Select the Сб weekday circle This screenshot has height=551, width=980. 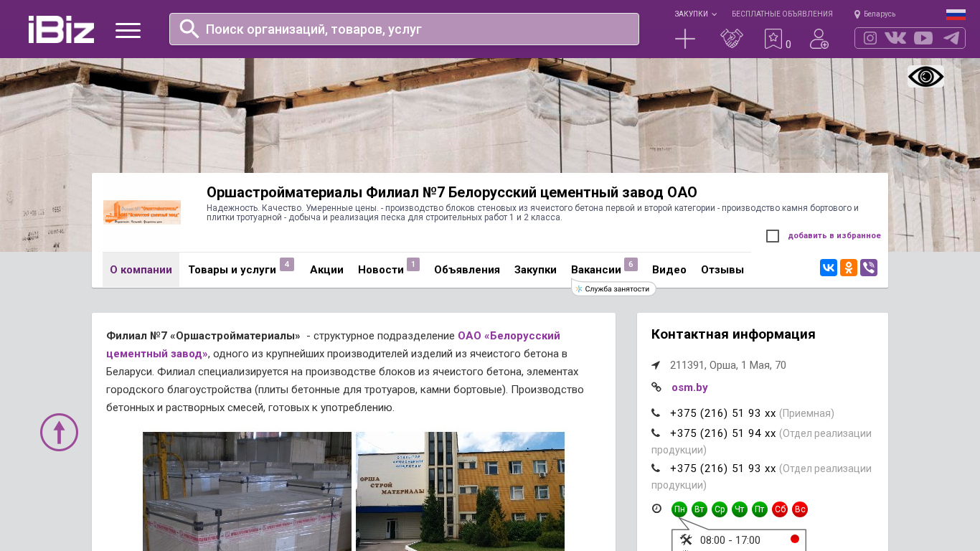780,509
